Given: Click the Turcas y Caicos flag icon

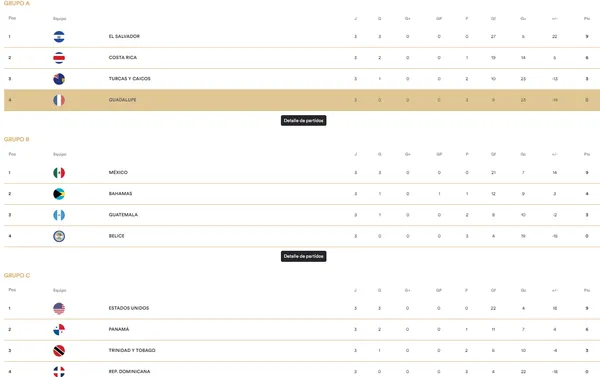Looking at the screenshot, I should coord(59,79).
